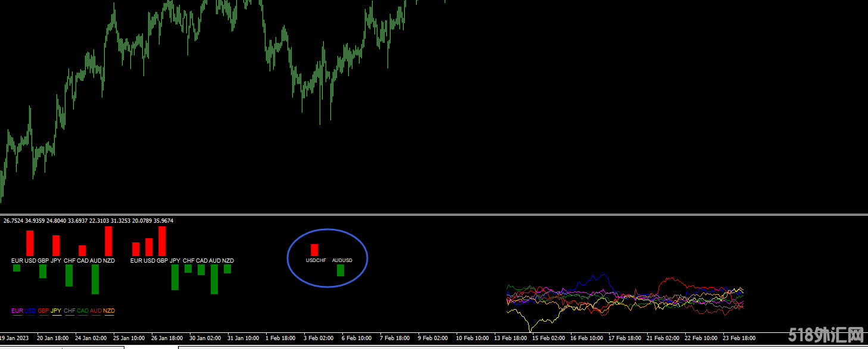Click indicator value 31.3253
Image resolution: width=868 pixels, height=349 pixels.
[120, 221]
